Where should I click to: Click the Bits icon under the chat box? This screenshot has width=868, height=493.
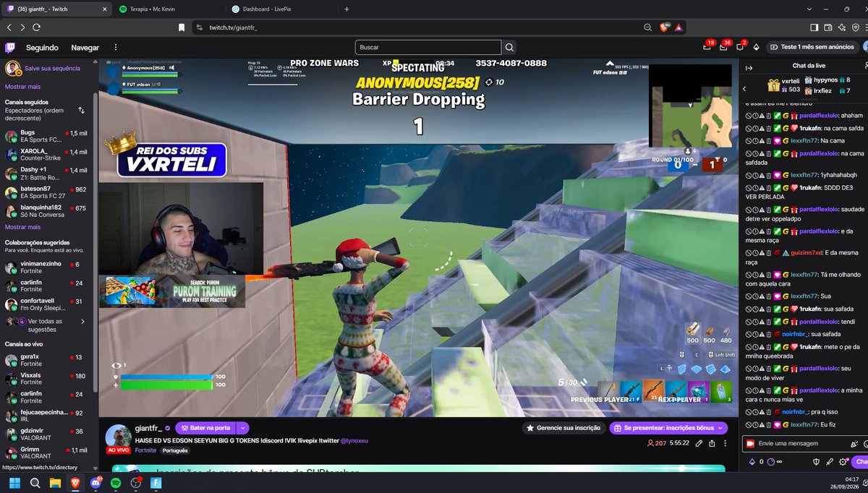(x=752, y=461)
